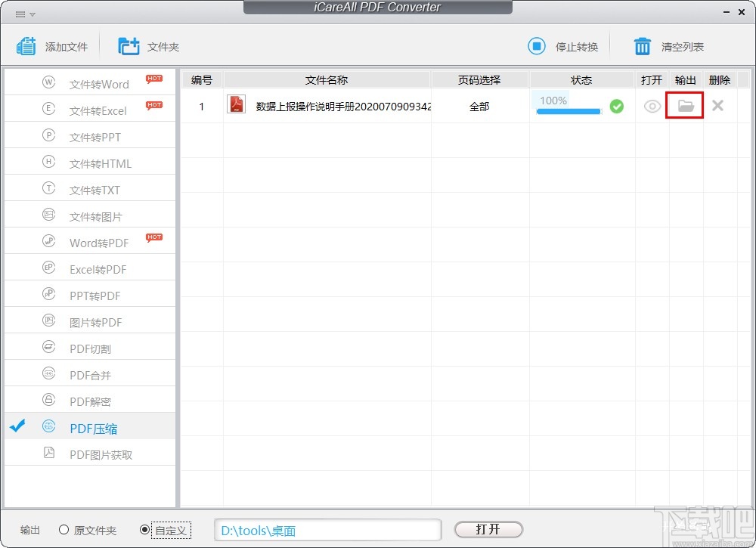
Task: Open PDF合并 function label
Action: coord(90,376)
